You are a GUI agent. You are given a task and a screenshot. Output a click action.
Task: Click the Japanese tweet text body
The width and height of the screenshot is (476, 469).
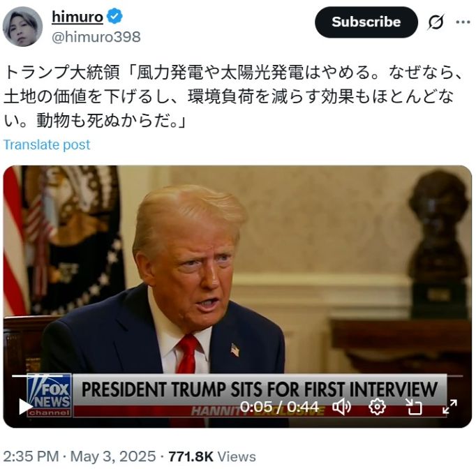pyautogui.click(x=233, y=96)
